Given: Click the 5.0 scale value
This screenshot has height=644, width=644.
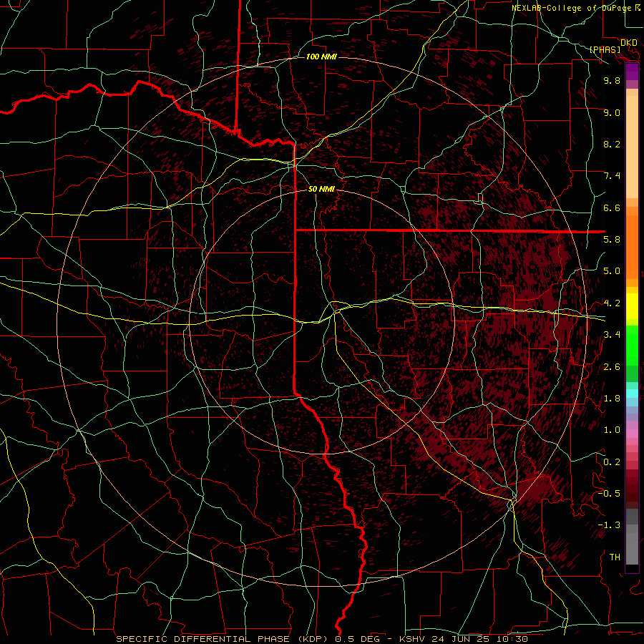Looking at the screenshot, I should point(612,271).
